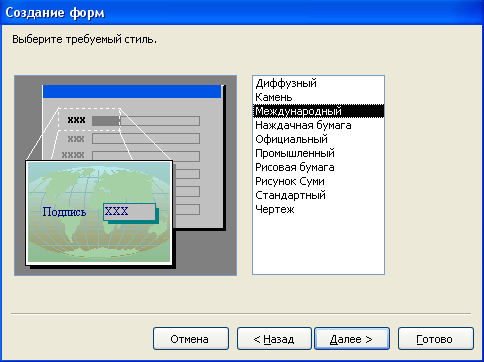Image resolution: width=484 pixels, height=362 pixels.
Task: Click the Подпись label in the preview
Action: tap(64, 212)
